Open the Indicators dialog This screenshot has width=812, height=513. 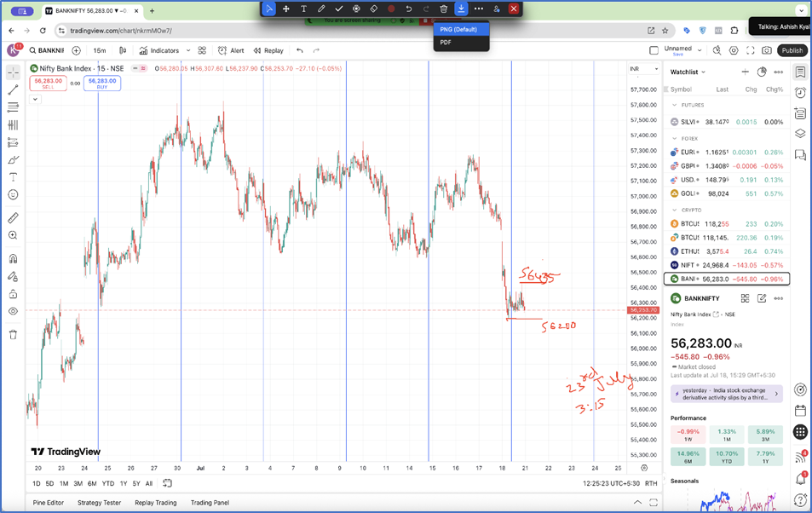click(159, 50)
